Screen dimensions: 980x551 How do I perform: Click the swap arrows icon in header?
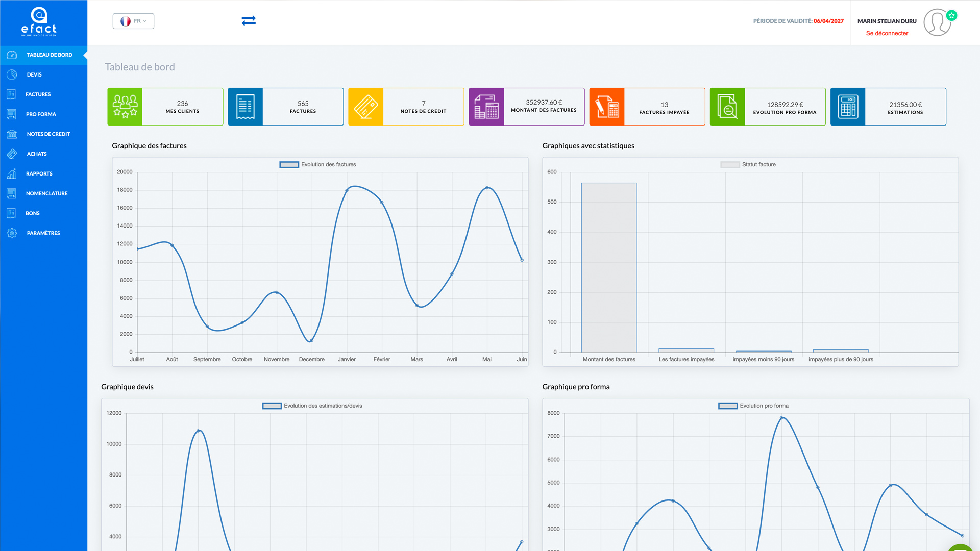(x=249, y=21)
